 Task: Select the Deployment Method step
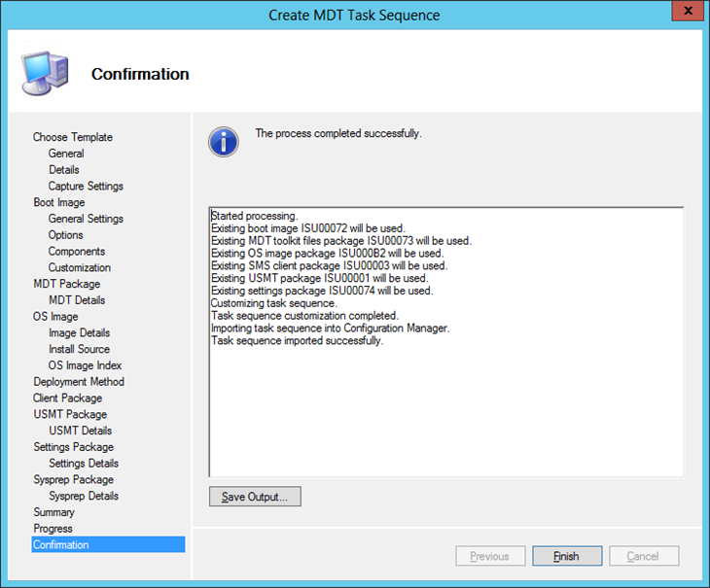[79, 382]
